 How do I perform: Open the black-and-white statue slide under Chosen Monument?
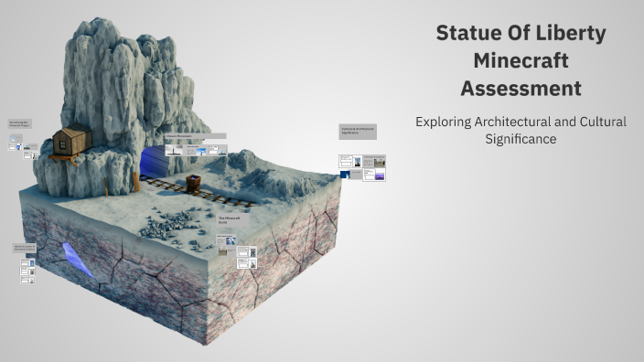click(x=174, y=150)
